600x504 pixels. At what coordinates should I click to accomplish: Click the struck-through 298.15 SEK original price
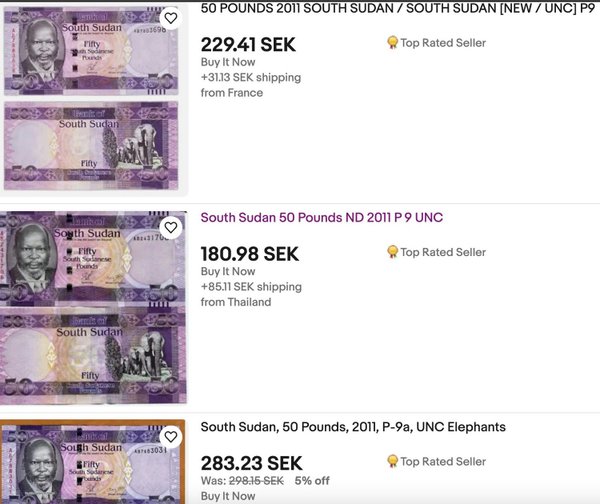click(x=256, y=481)
